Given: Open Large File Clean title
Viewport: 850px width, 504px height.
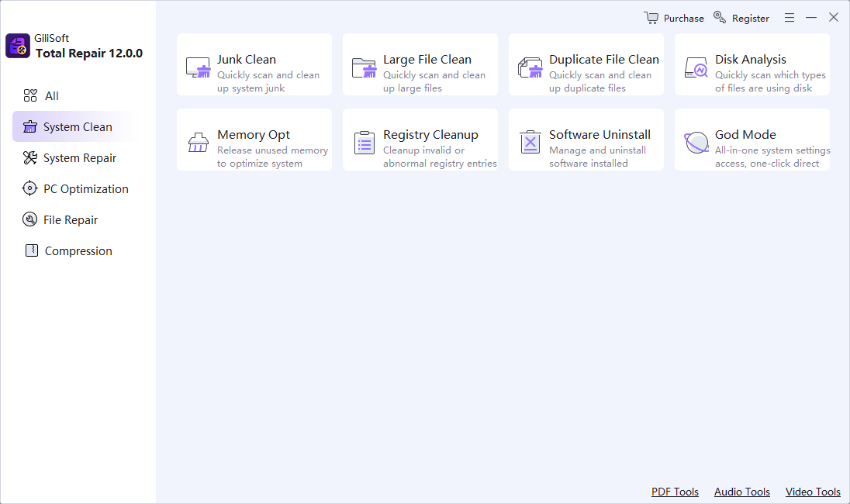Looking at the screenshot, I should coord(427,60).
